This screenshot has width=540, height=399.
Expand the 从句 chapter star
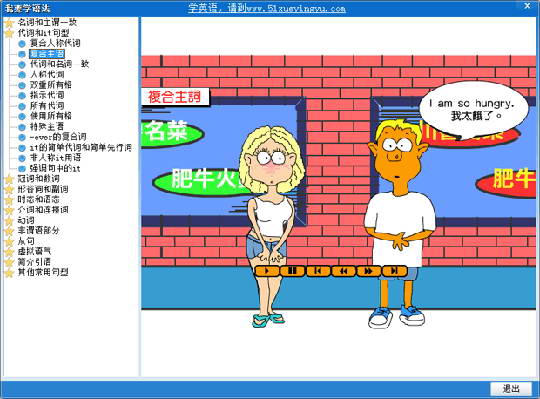coord(9,242)
